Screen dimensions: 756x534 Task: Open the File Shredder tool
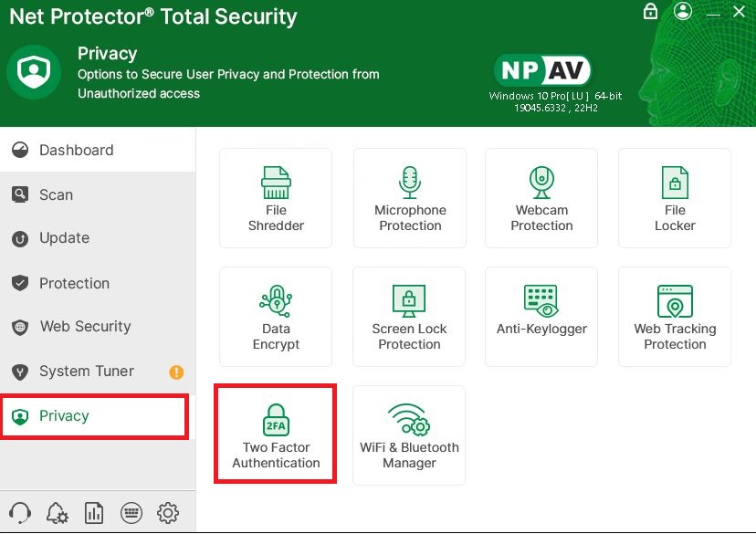pos(276,198)
